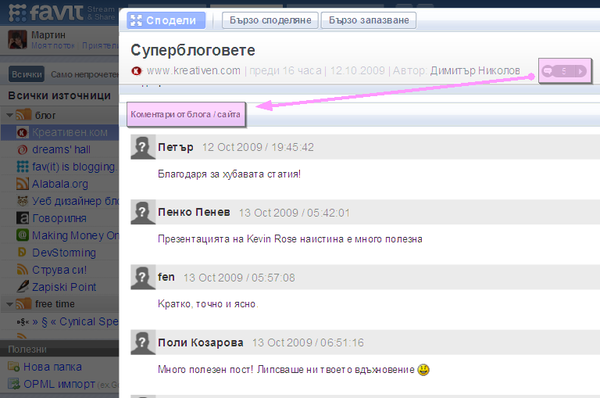Viewport: 600px width, 398px height.
Task: Click Поли Козарова's anonymous avatar
Action: (142, 342)
